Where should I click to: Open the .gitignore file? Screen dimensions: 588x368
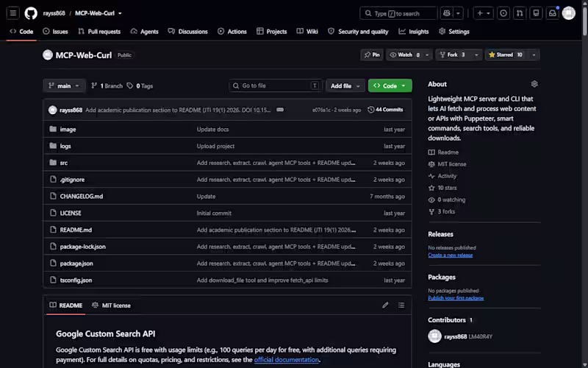(x=72, y=180)
